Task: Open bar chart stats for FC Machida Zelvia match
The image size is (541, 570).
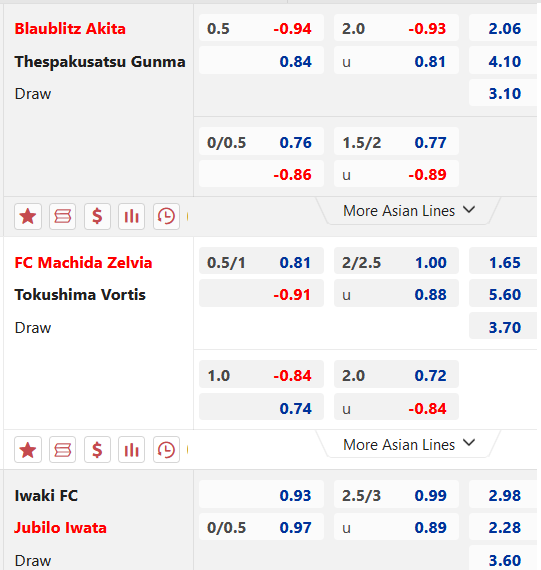Action: (x=132, y=450)
